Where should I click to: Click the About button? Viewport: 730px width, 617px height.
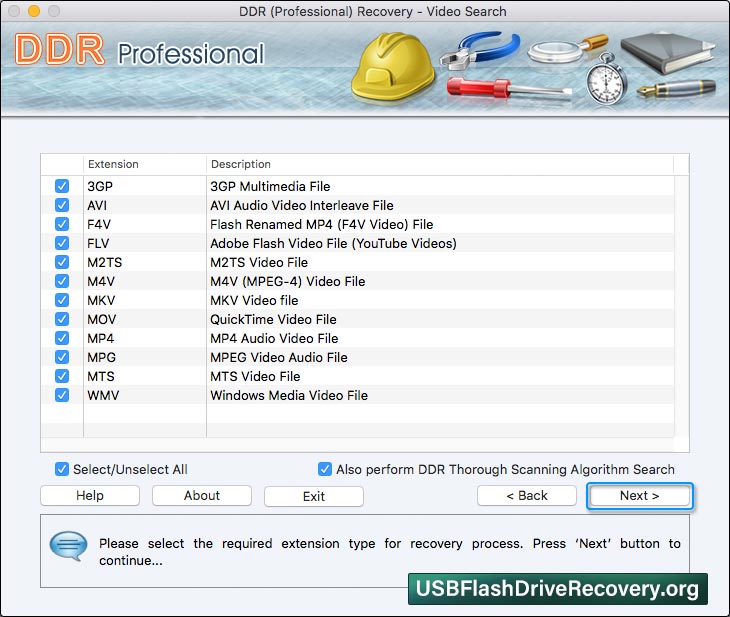pyautogui.click(x=202, y=495)
